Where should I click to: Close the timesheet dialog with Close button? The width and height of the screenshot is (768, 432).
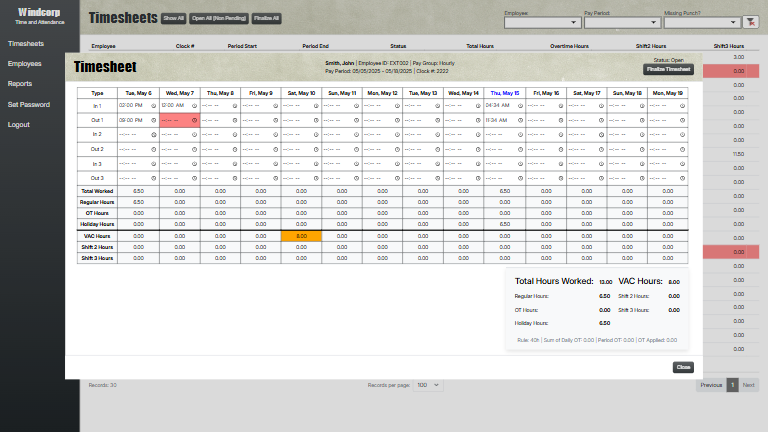tap(683, 367)
